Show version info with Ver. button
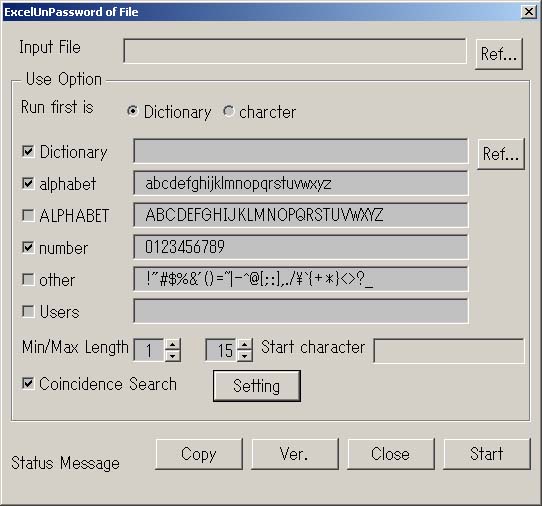The height and width of the screenshot is (506, 542). pos(295,454)
